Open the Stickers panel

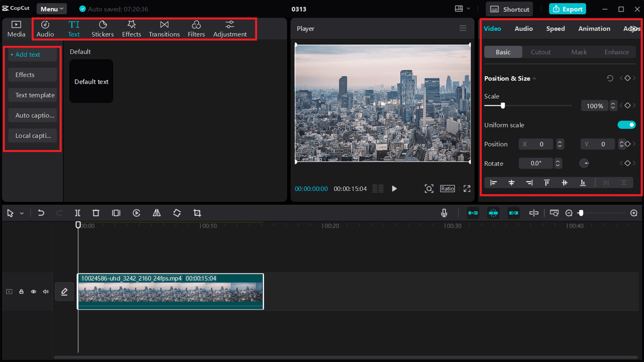[103, 29]
